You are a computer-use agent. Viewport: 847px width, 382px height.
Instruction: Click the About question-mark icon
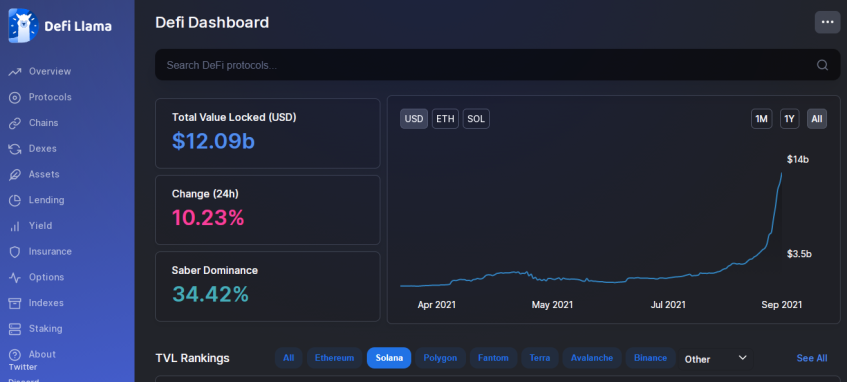click(x=15, y=355)
